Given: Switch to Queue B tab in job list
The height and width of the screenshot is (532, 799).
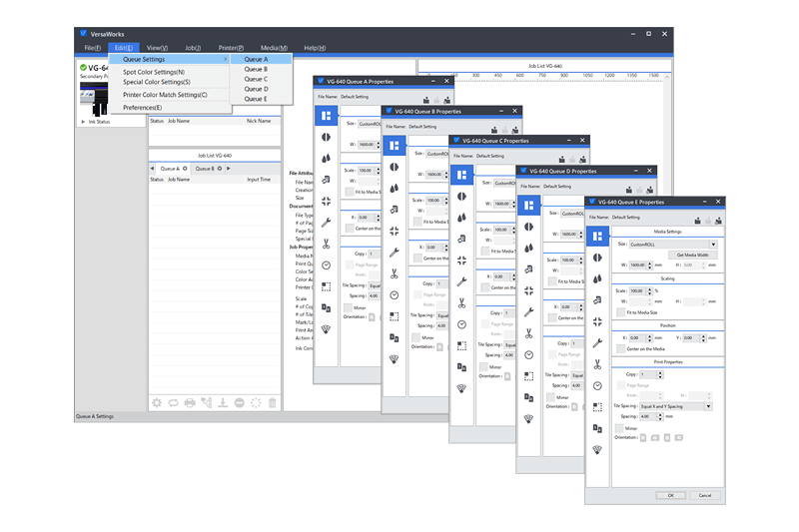Looking at the screenshot, I should point(203,169).
